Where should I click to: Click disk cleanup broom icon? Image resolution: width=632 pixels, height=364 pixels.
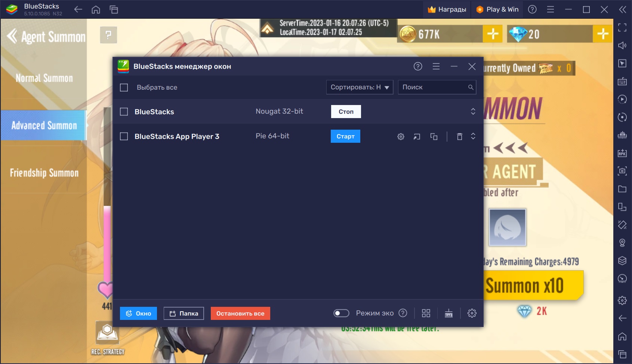click(x=449, y=313)
